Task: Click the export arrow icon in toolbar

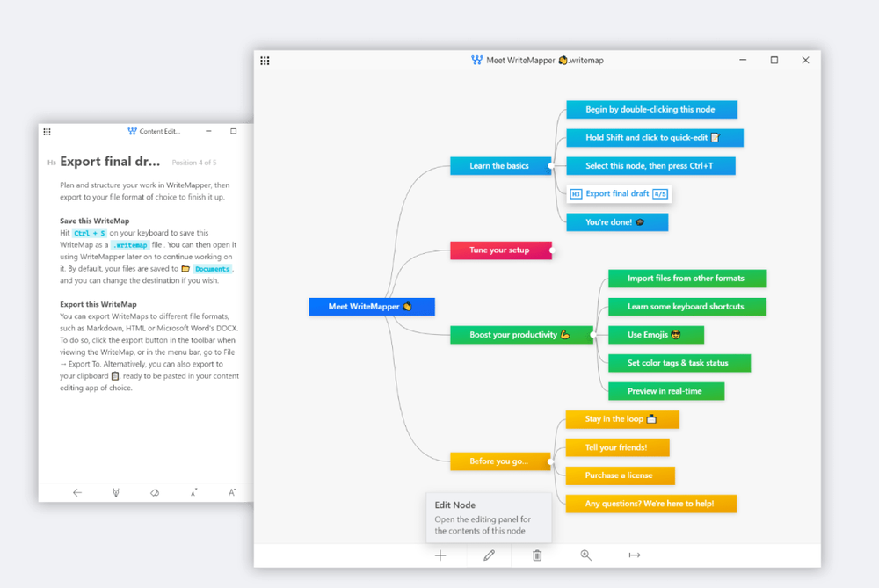Action: [634, 555]
